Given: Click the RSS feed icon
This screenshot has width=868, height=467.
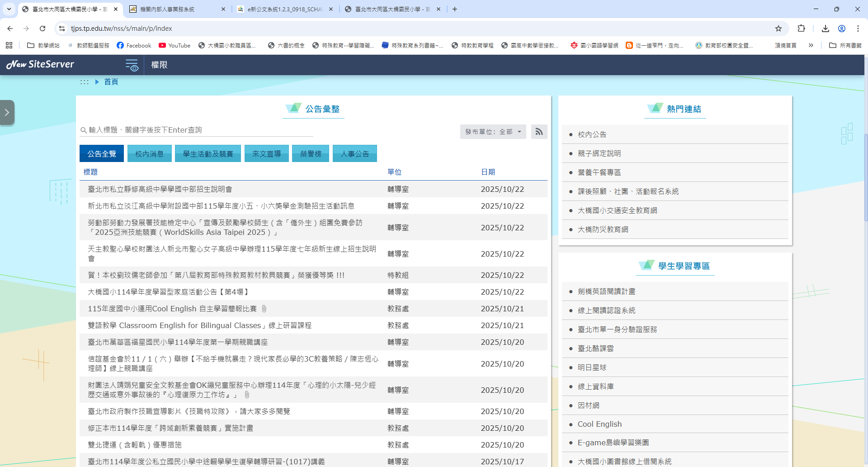Looking at the screenshot, I should tap(539, 132).
